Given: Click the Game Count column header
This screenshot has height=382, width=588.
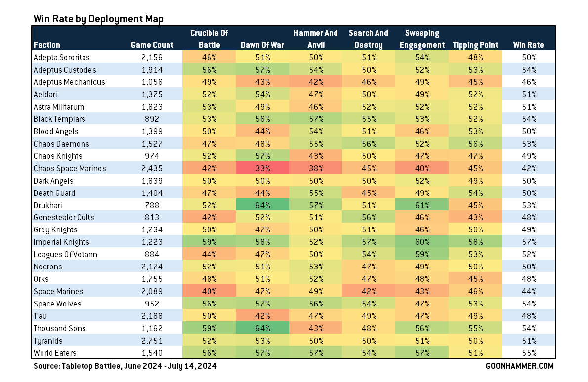Looking at the screenshot, I should (152, 45).
